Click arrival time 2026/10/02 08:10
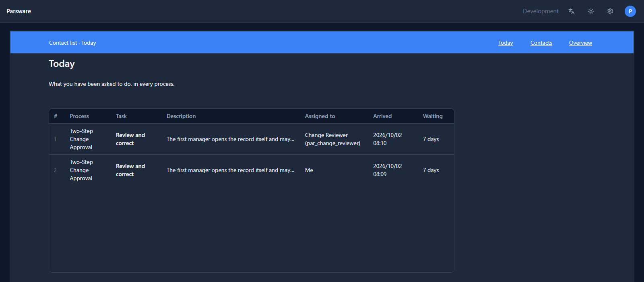Screen dimensions: 644x282 point(387,139)
